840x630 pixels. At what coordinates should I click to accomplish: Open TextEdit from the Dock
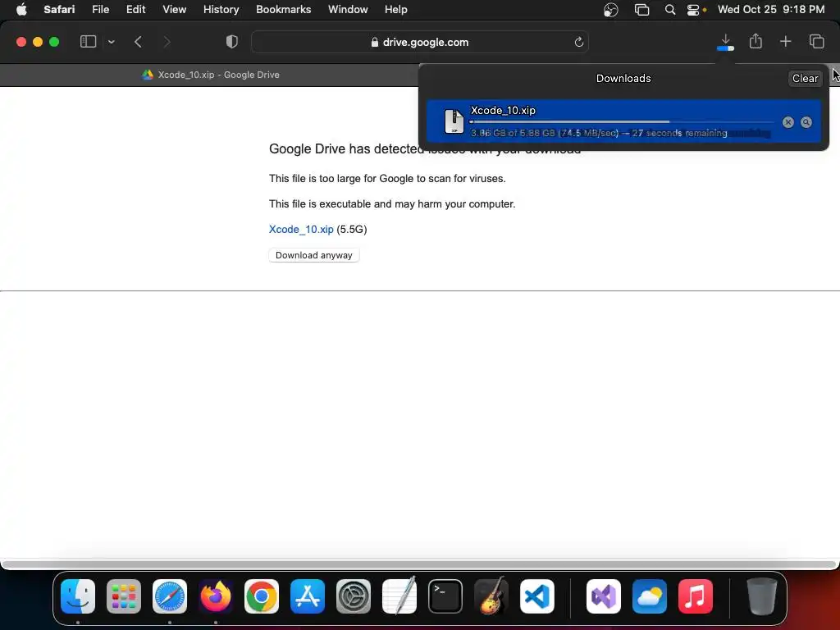pos(399,596)
